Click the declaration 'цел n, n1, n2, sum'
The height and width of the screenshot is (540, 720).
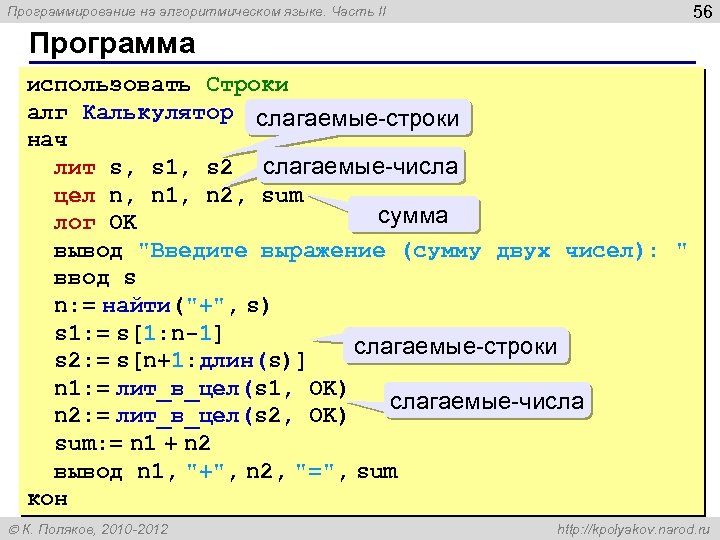tap(179, 196)
